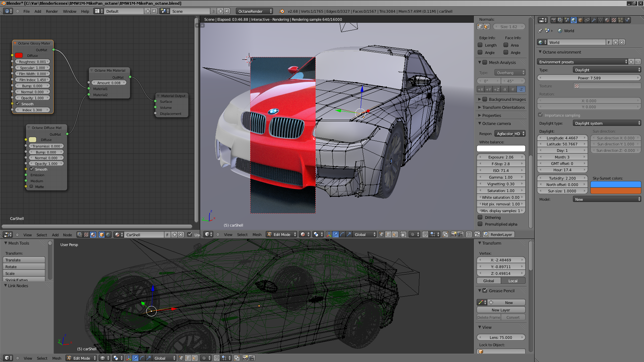Toggle Premultiplied alpha checkbox
This screenshot has height=362, width=644.
point(480,224)
